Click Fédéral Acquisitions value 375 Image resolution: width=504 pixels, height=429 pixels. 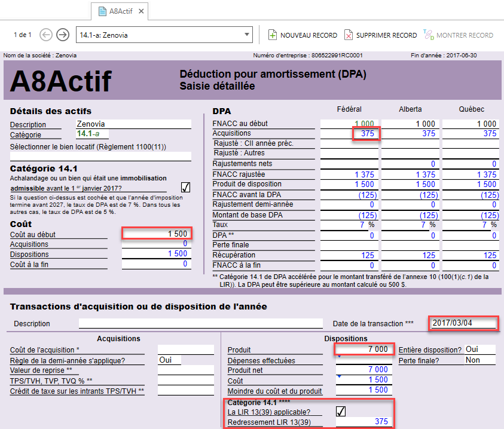(349, 133)
